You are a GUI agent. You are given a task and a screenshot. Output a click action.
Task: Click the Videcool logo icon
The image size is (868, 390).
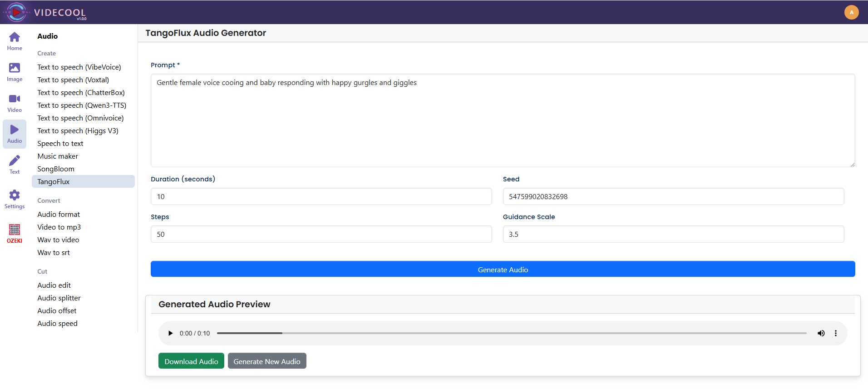click(x=16, y=12)
